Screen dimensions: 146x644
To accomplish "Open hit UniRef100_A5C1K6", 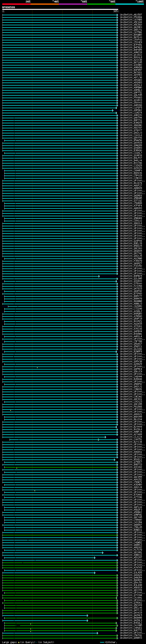I will point(131,22).
